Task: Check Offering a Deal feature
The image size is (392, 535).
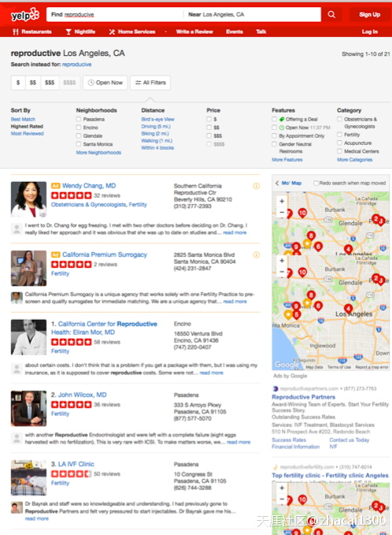Action: tap(274, 119)
